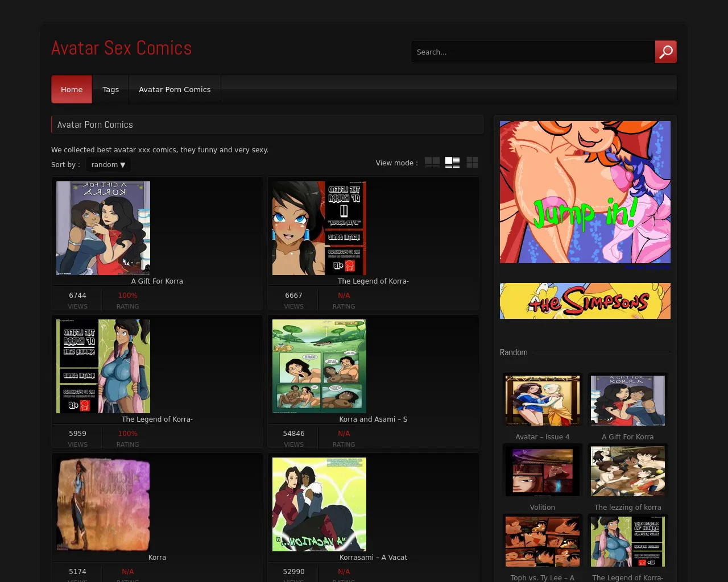728x582 pixels.
Task: Click the 5959 views count
Action: (78, 434)
